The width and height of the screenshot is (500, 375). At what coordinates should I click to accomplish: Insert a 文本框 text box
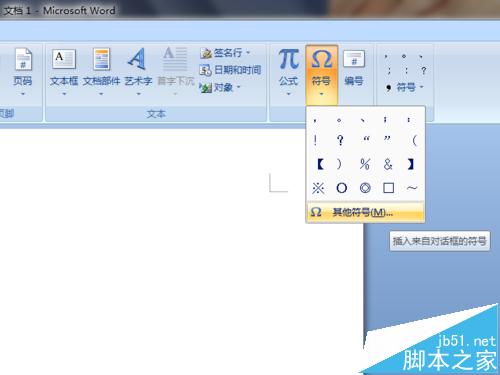click(64, 71)
